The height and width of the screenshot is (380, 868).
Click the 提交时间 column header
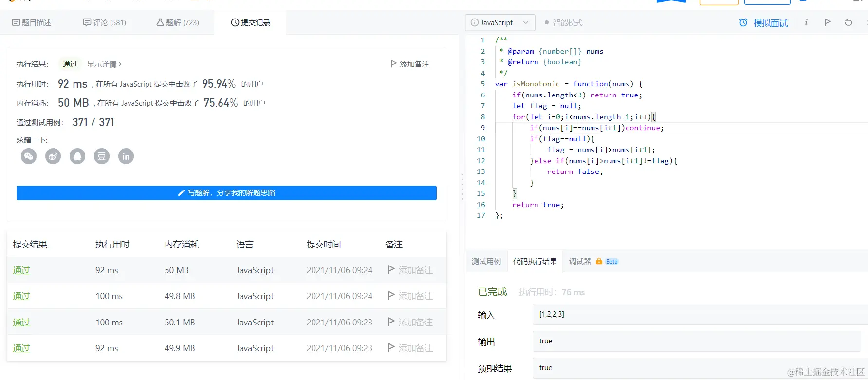pos(324,245)
